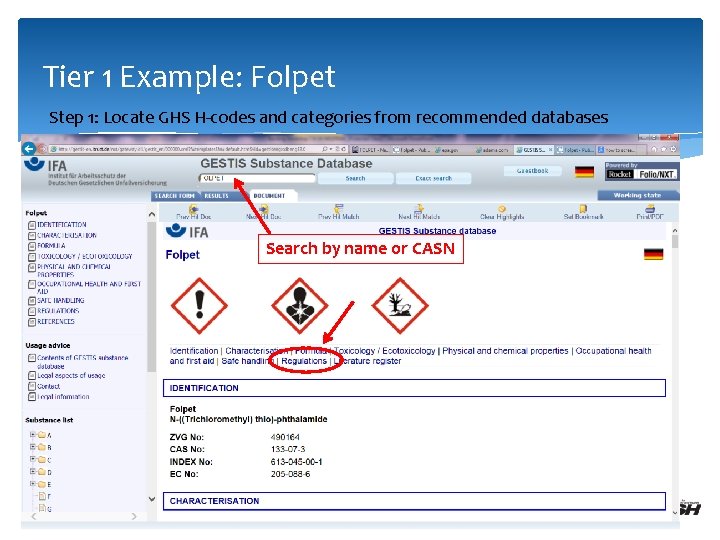Click the sidebar scroll-down chevron
The height and width of the screenshot is (540, 720).
click(152, 499)
